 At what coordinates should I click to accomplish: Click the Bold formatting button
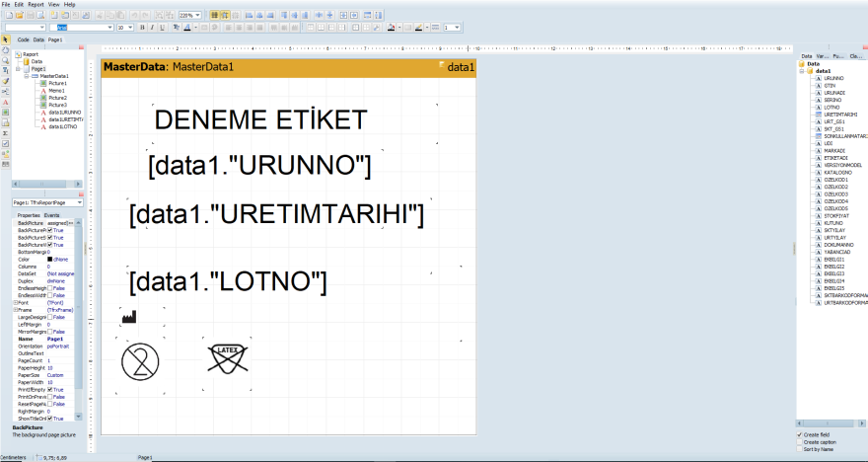point(143,28)
